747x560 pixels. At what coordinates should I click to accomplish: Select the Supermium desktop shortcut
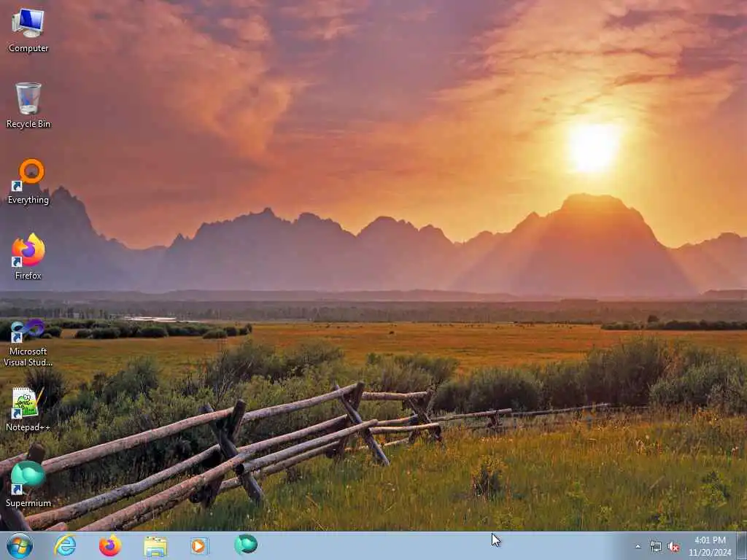[28, 484]
